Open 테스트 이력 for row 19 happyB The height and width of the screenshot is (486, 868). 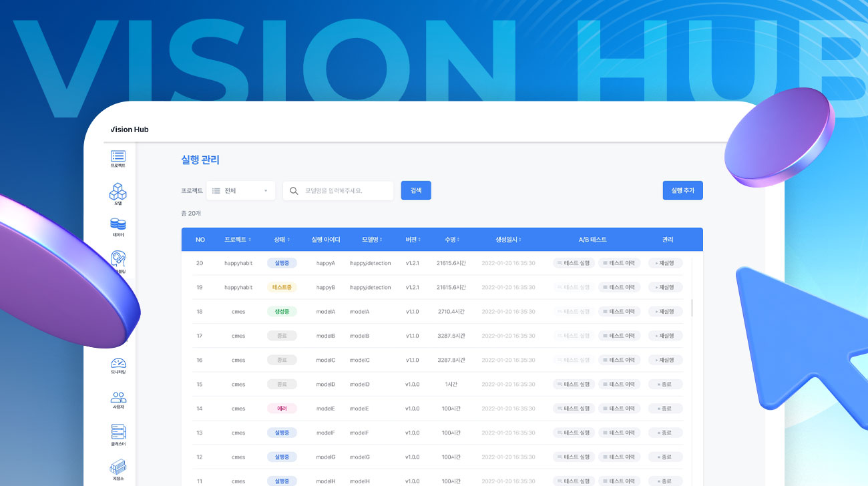click(619, 287)
